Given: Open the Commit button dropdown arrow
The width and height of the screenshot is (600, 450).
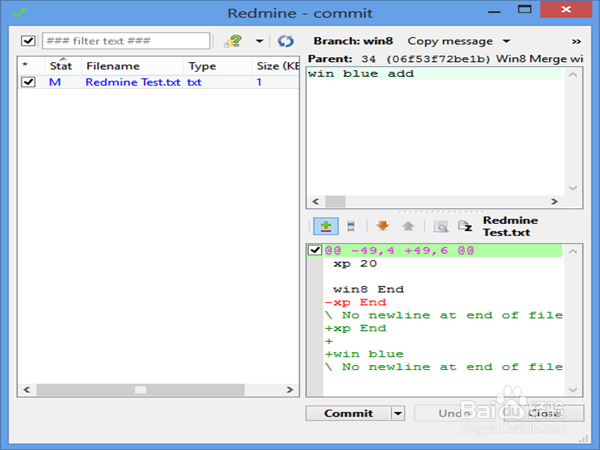Looking at the screenshot, I should (398, 413).
